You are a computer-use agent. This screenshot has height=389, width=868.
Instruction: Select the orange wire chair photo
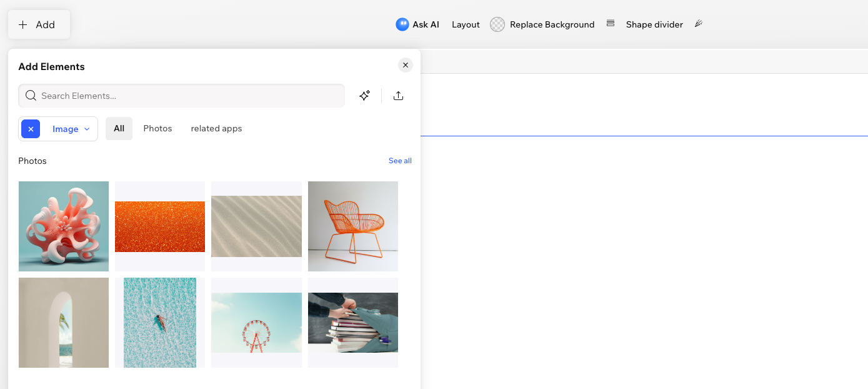tap(353, 226)
